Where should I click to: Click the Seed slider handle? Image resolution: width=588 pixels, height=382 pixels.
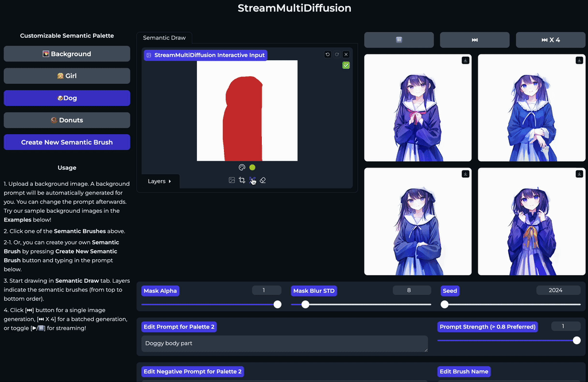445,305
